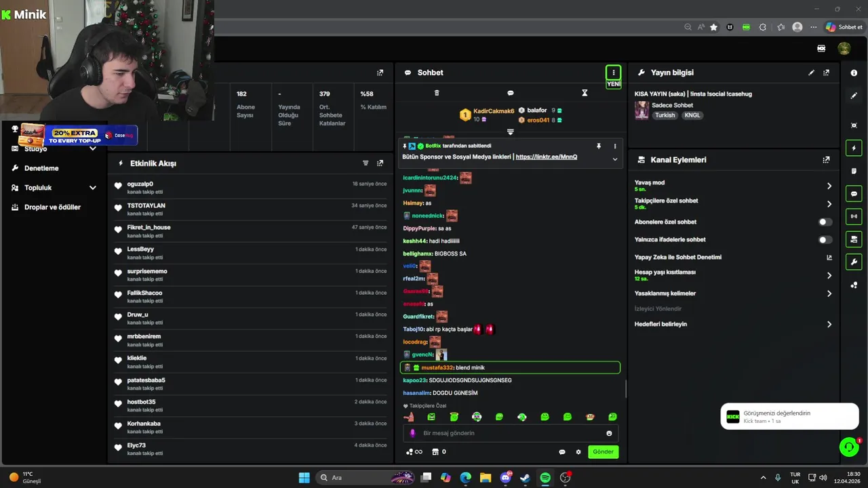Collapse the pinned message chevron

[615, 159]
